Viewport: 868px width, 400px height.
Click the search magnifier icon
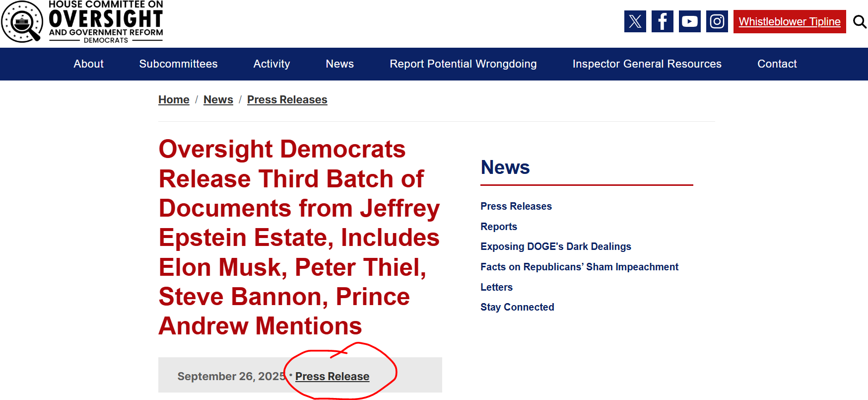pyautogui.click(x=860, y=22)
